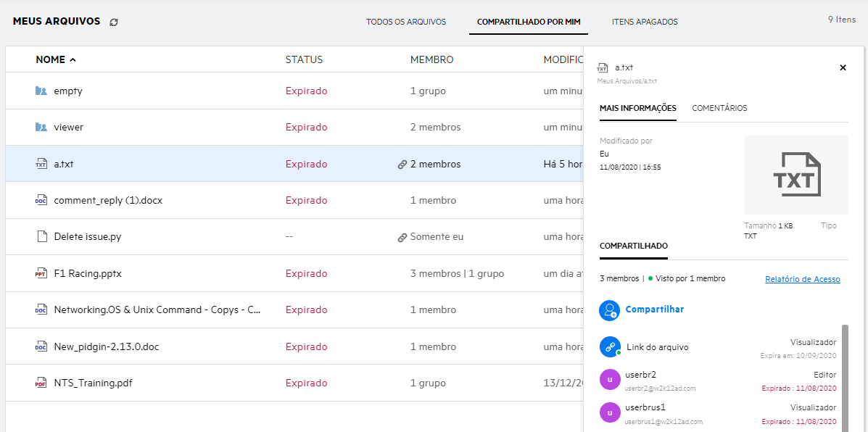Click the TXT file preview thumbnail
868x432 pixels.
(795, 175)
